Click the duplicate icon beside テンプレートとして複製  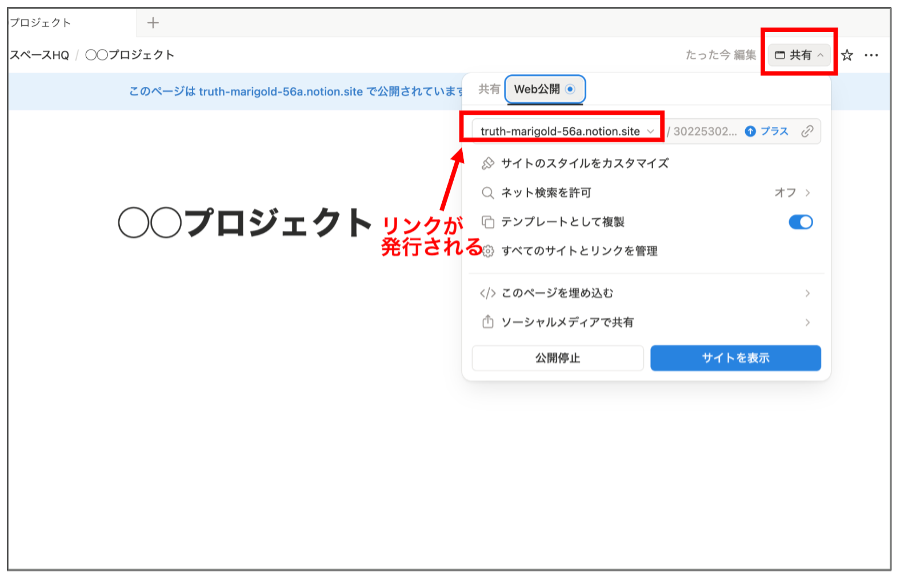click(x=489, y=222)
